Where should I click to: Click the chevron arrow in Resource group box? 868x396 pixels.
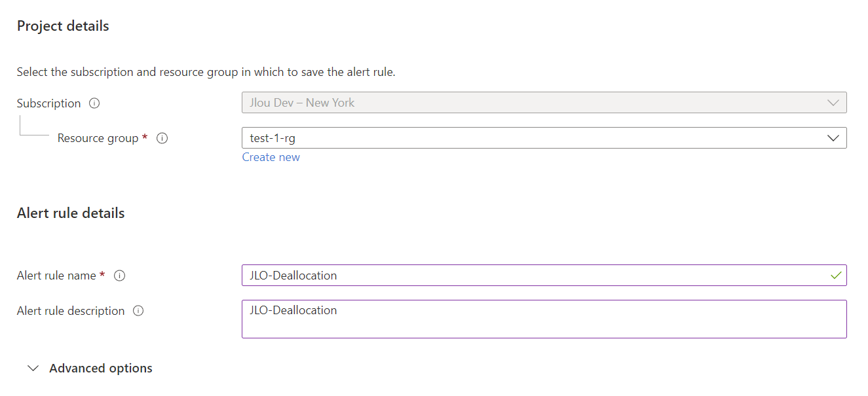click(833, 138)
